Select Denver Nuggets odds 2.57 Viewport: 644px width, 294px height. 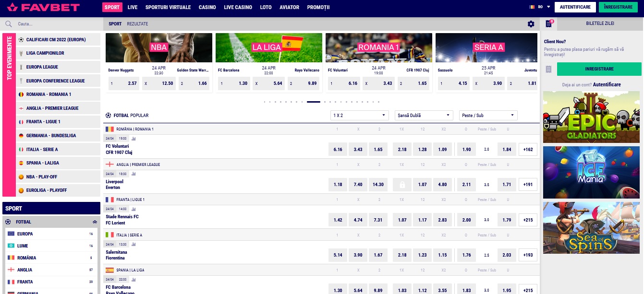coord(124,83)
